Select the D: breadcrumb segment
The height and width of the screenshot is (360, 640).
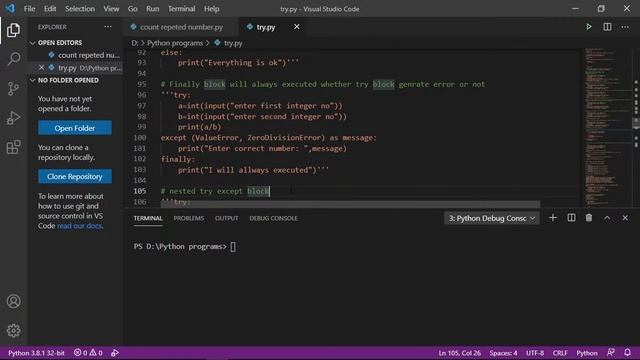pos(135,43)
